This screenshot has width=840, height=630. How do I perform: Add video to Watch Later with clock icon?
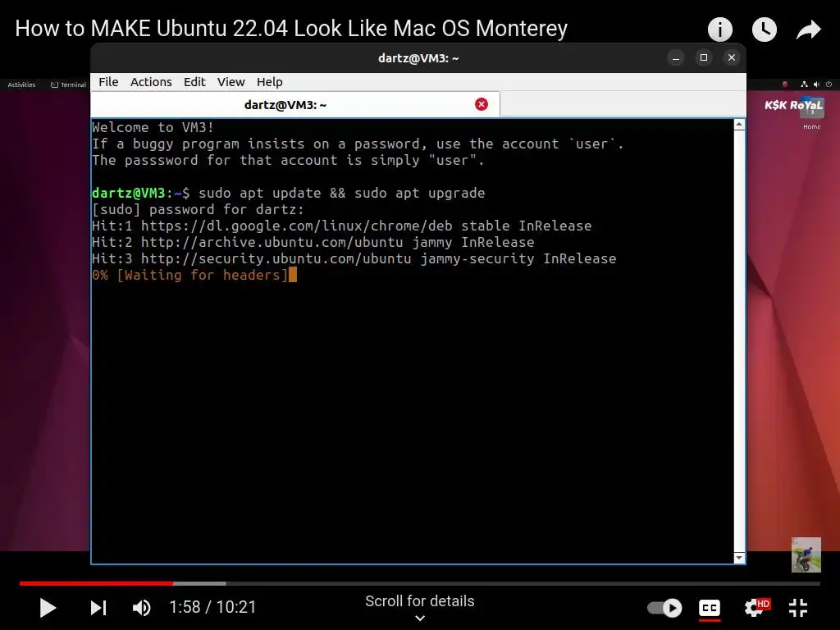click(x=765, y=30)
